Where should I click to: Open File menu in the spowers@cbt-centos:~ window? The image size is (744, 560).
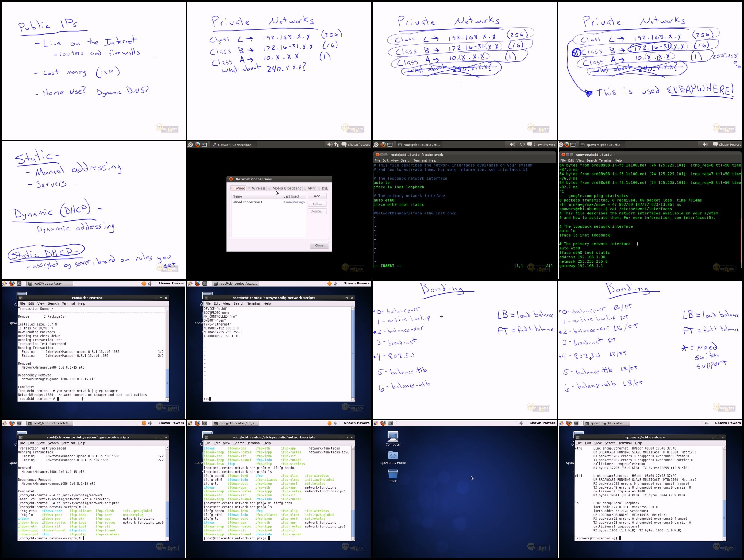[x=579, y=443]
